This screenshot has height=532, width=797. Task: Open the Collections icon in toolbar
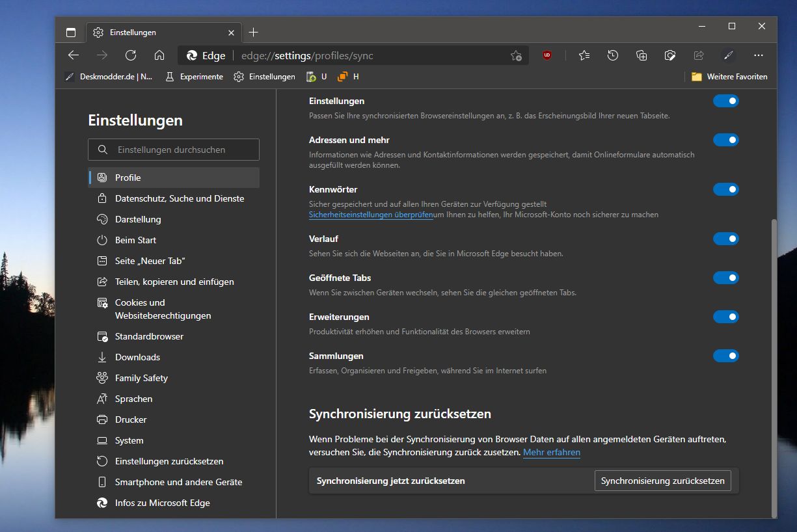coord(642,55)
